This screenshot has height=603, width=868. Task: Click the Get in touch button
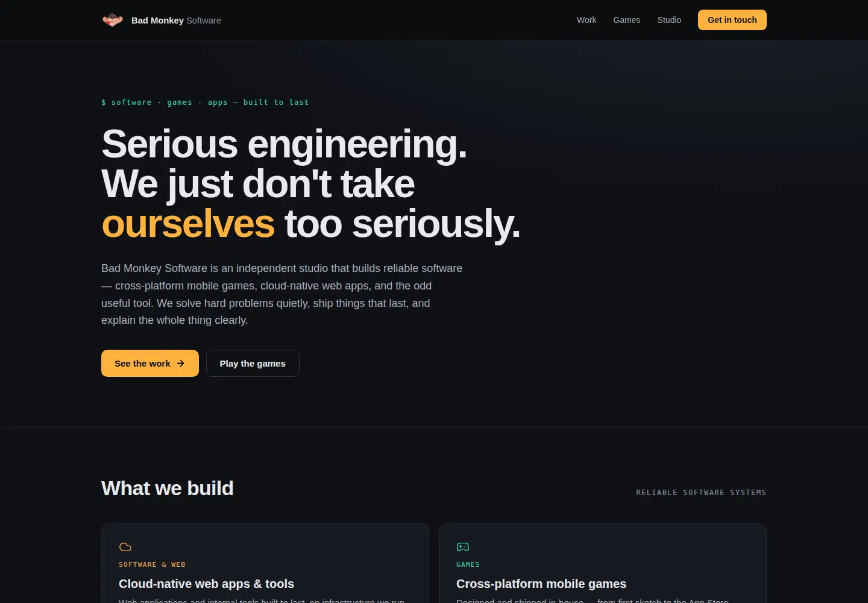tap(732, 20)
